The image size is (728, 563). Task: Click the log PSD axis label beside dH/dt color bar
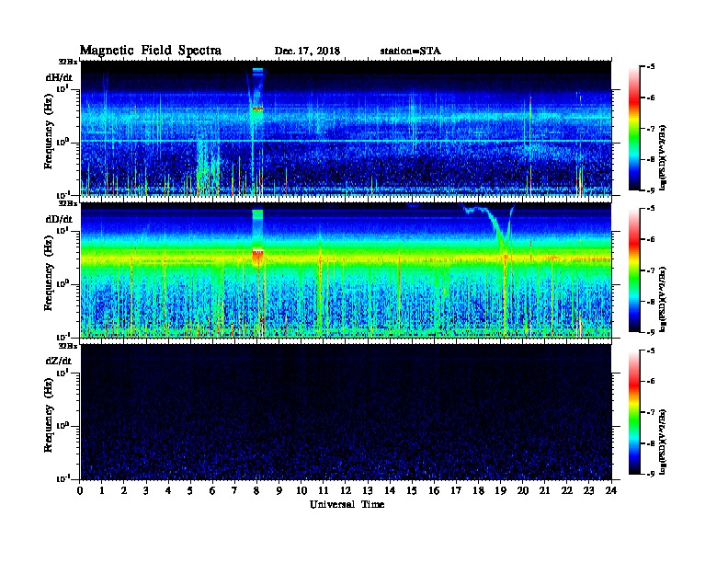[x=663, y=157]
